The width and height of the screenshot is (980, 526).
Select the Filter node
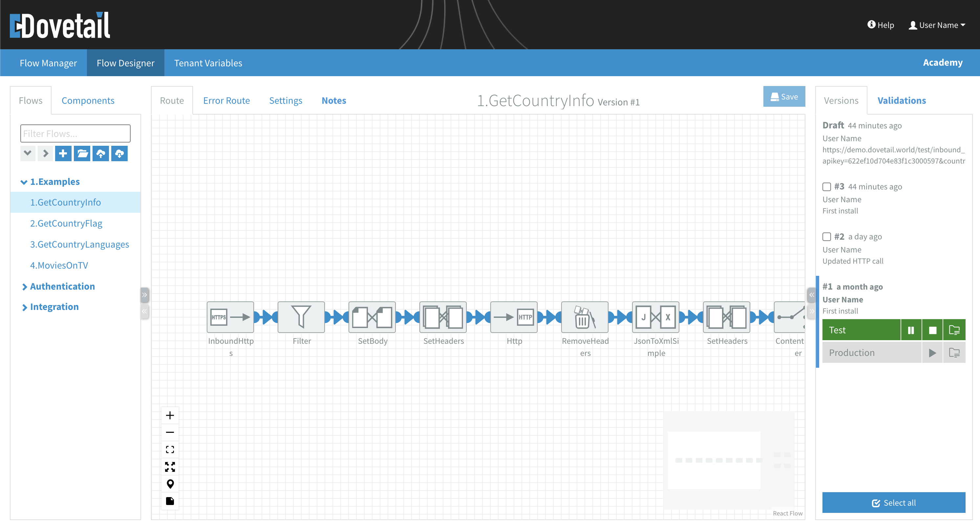coord(301,317)
